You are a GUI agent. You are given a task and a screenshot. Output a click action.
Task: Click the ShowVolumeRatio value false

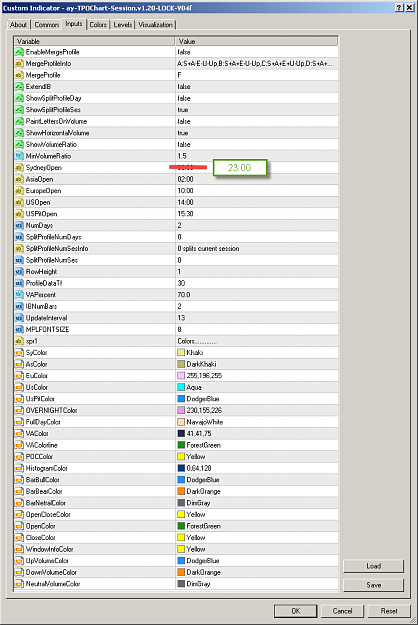point(184,144)
